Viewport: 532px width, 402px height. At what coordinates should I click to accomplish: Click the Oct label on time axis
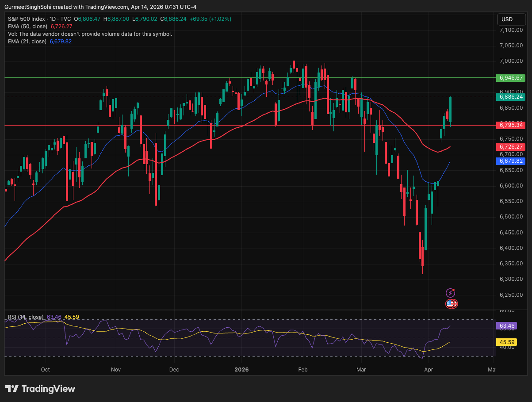point(45,369)
